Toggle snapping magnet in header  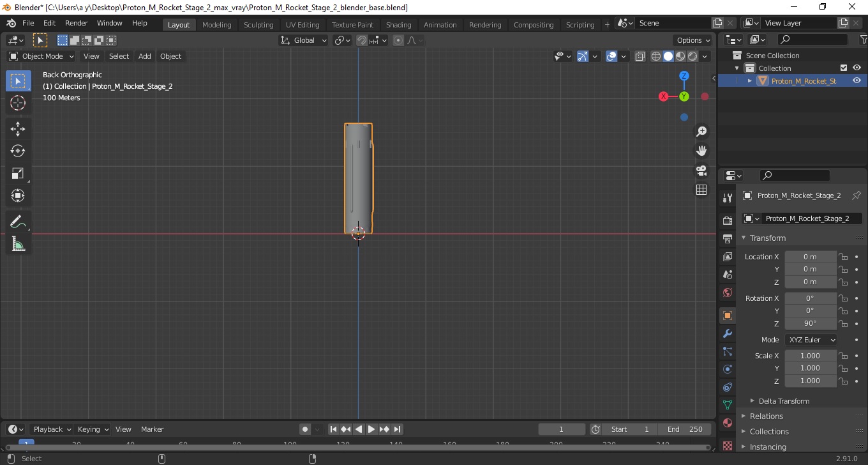(x=362, y=40)
